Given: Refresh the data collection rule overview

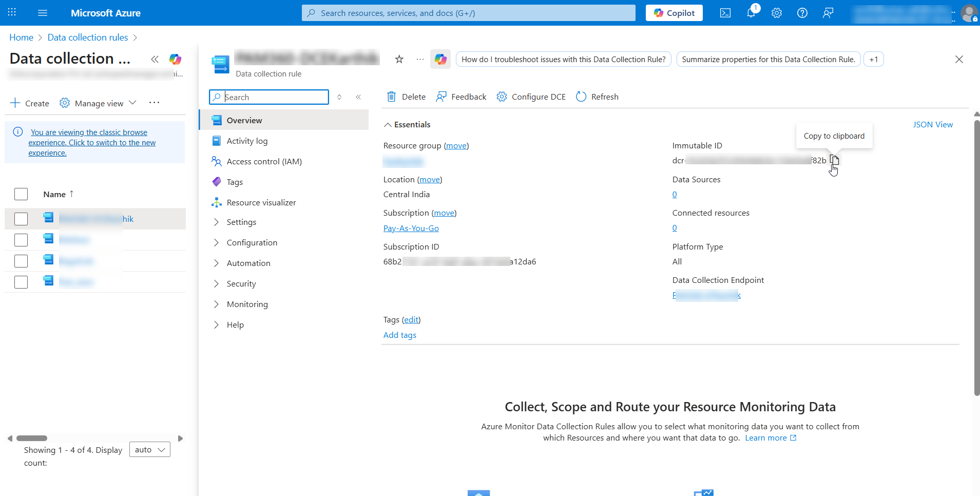Looking at the screenshot, I should (x=597, y=97).
